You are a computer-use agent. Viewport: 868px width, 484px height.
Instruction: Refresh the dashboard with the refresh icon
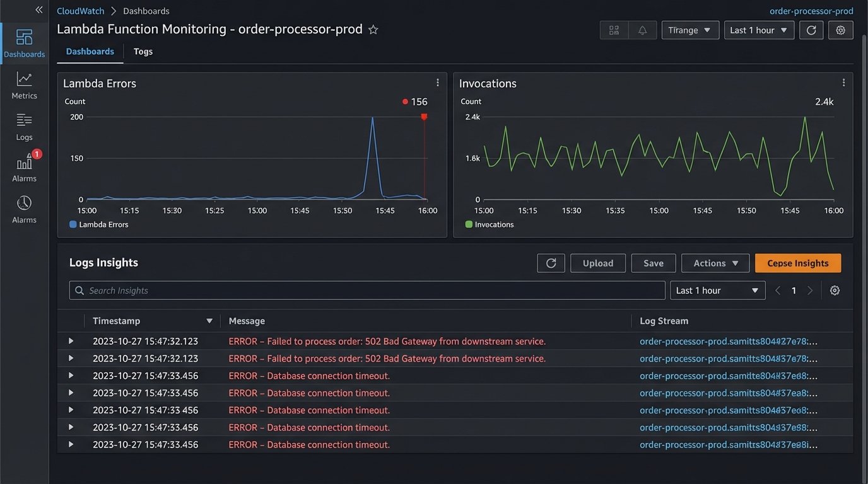click(811, 30)
